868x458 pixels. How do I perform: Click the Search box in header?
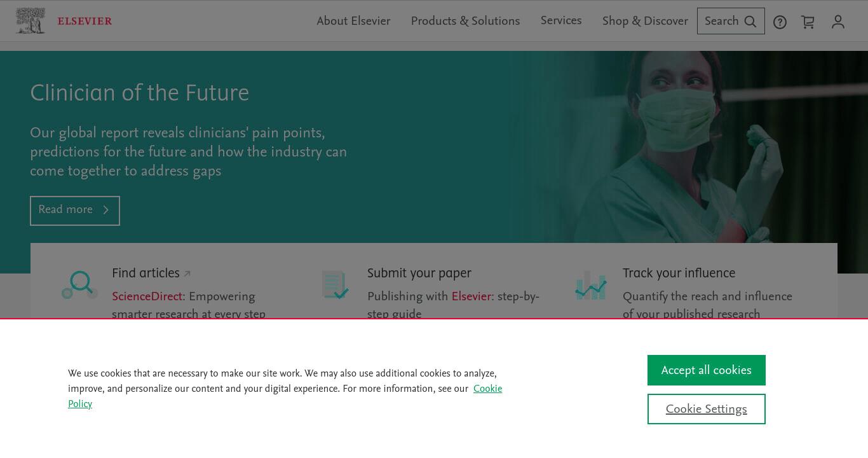coord(731,21)
